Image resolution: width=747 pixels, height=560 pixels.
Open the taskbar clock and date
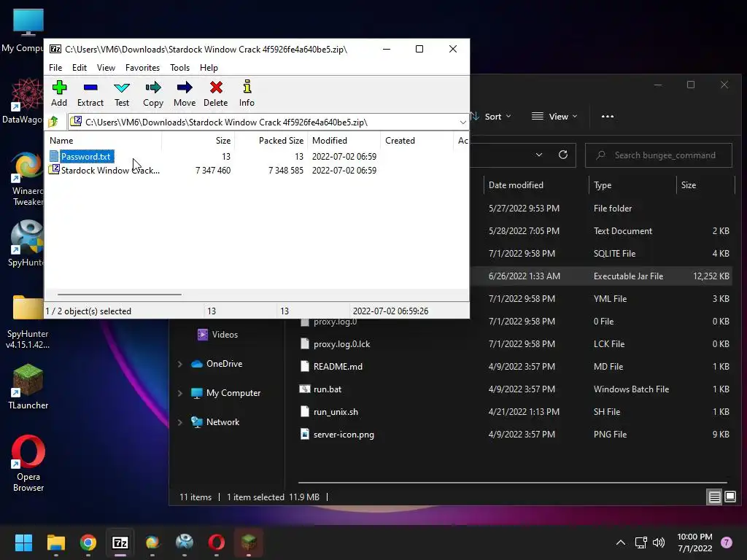(x=694, y=542)
